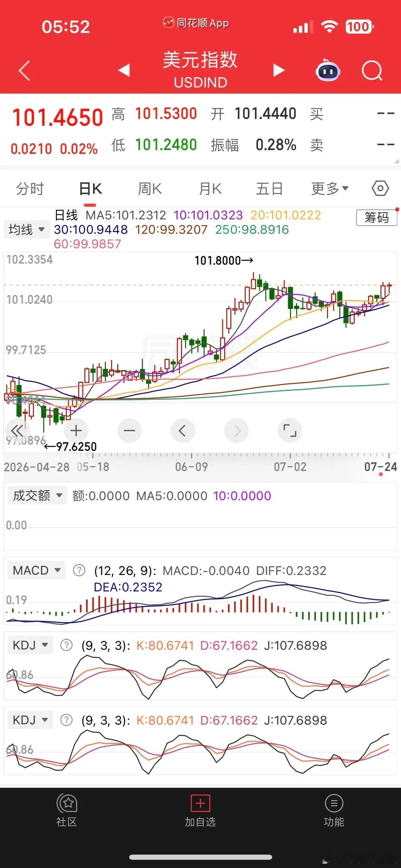Open the AI robot assistant icon

click(328, 70)
